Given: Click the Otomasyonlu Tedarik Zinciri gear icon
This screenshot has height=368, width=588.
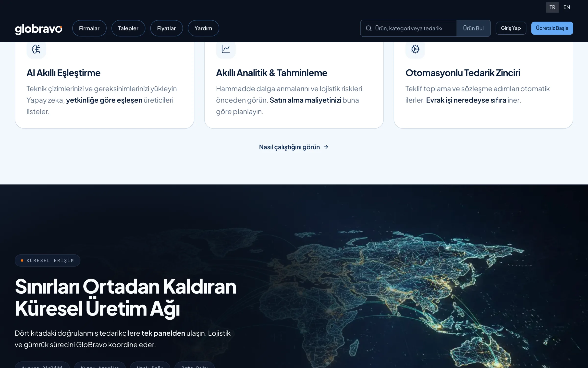Looking at the screenshot, I should pyautogui.click(x=415, y=49).
